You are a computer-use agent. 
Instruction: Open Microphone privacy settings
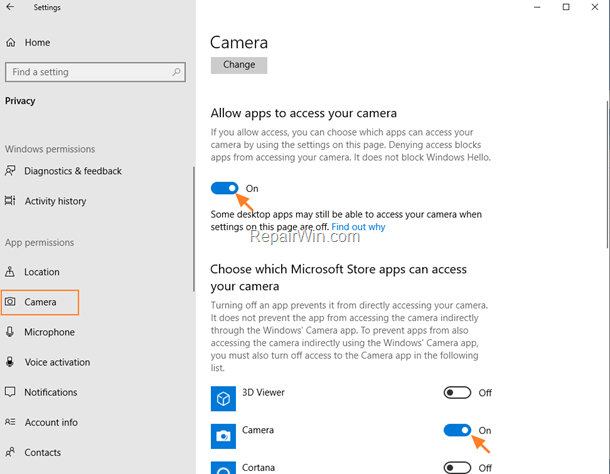[49, 332]
